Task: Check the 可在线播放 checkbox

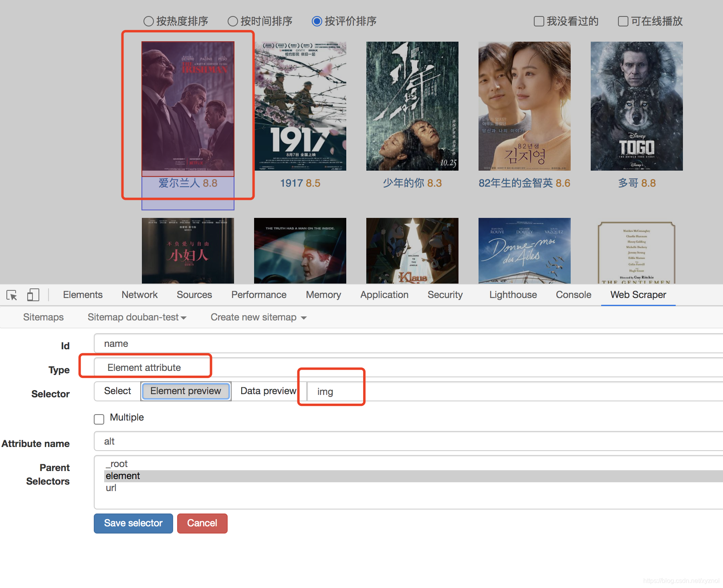Action: tap(623, 21)
